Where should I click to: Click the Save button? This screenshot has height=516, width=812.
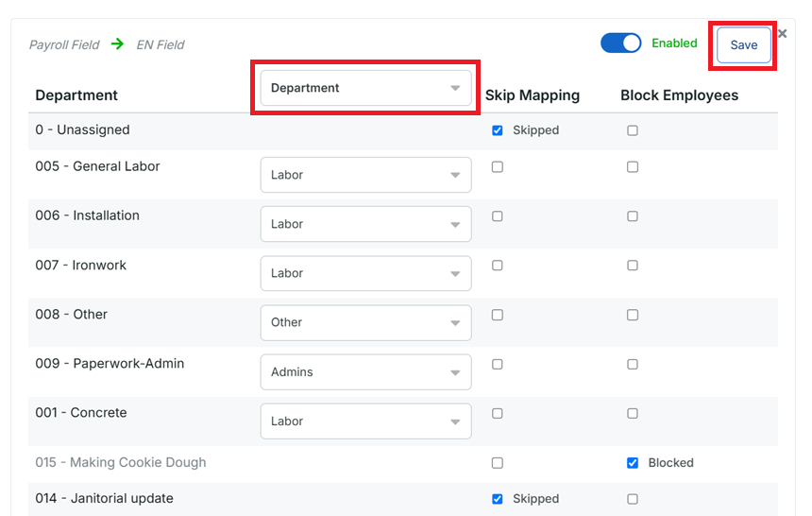click(x=743, y=45)
